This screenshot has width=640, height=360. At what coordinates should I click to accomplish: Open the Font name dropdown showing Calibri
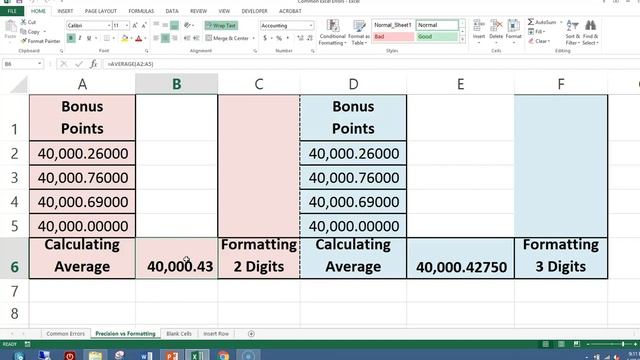click(x=109, y=25)
